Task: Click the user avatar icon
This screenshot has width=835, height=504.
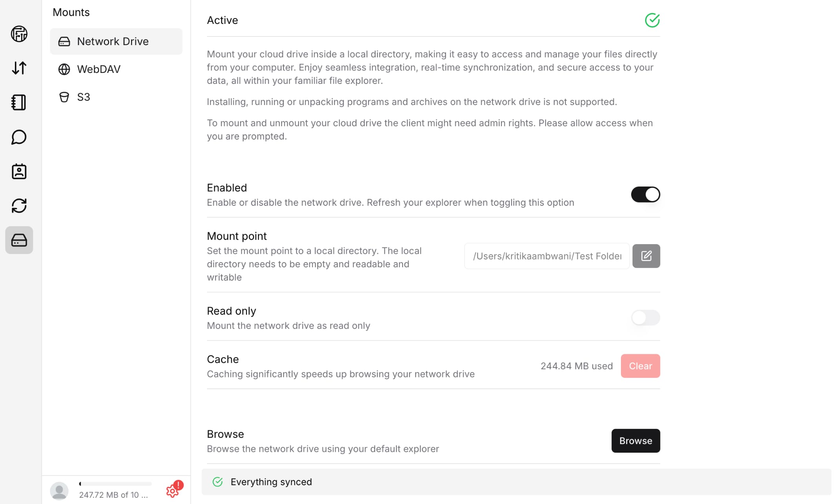Action: point(59,491)
